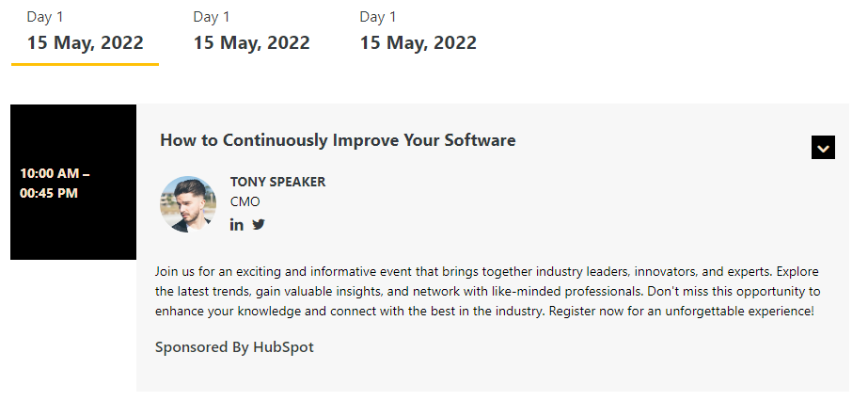
Task: Click the "Sponsored By HubSpot" line
Action: [x=234, y=347]
